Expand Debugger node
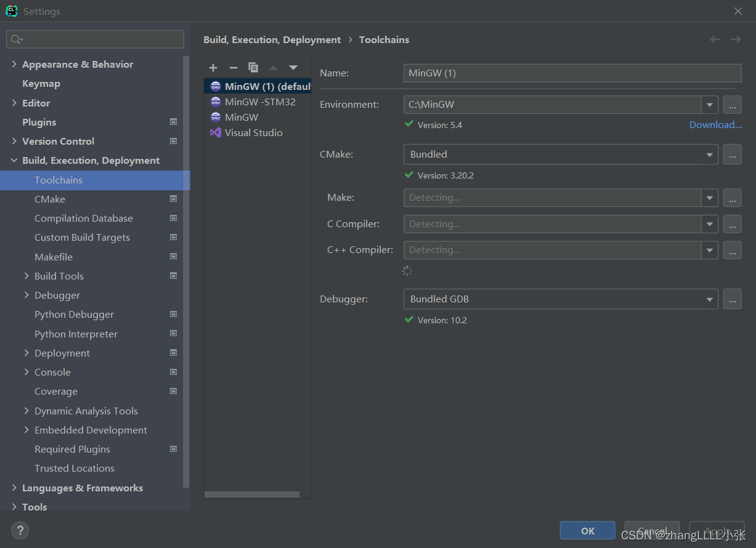 click(x=26, y=295)
